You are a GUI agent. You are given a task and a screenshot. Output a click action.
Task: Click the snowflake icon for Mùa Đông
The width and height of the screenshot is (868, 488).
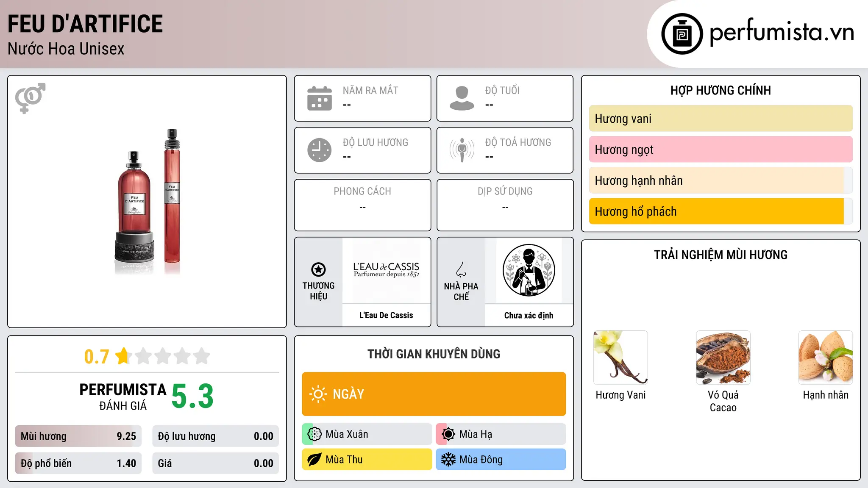tap(448, 460)
